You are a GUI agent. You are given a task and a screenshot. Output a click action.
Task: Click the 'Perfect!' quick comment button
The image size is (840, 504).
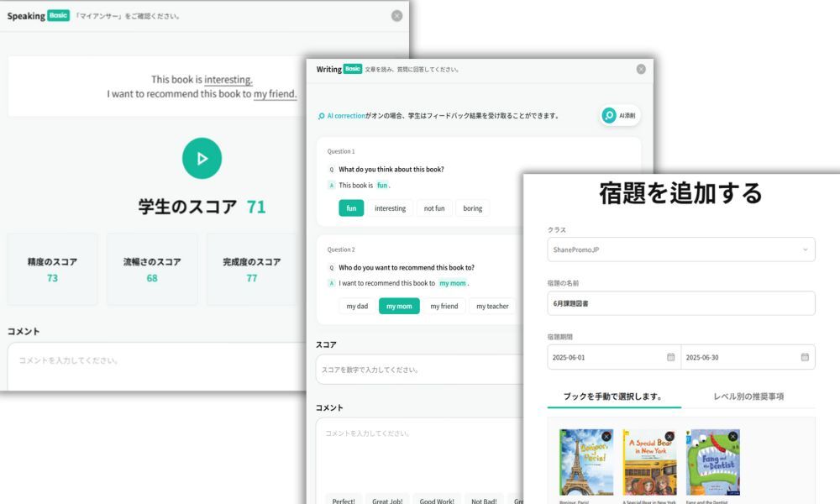coord(343,501)
